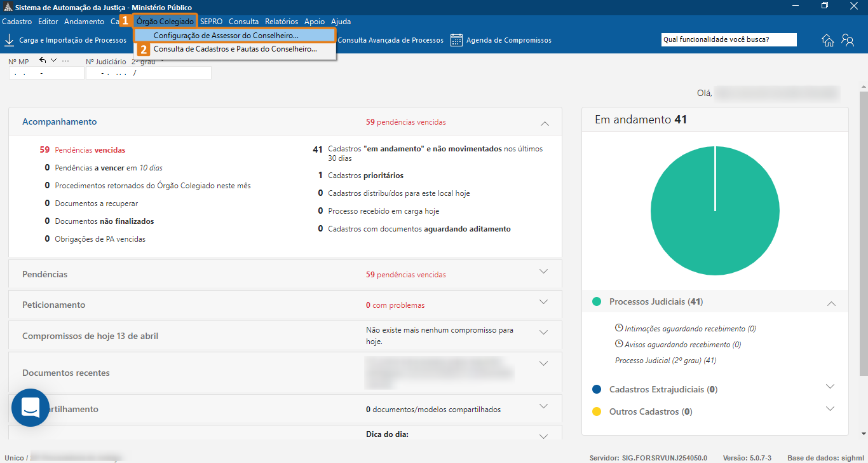
Task: Click the Nº MP input field
Action: click(46, 73)
